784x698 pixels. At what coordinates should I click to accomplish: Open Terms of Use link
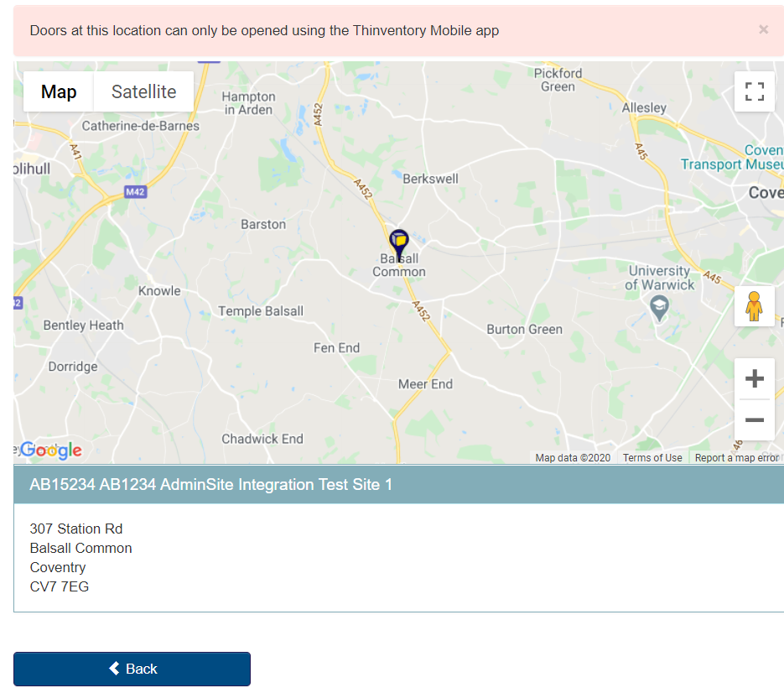point(652,457)
